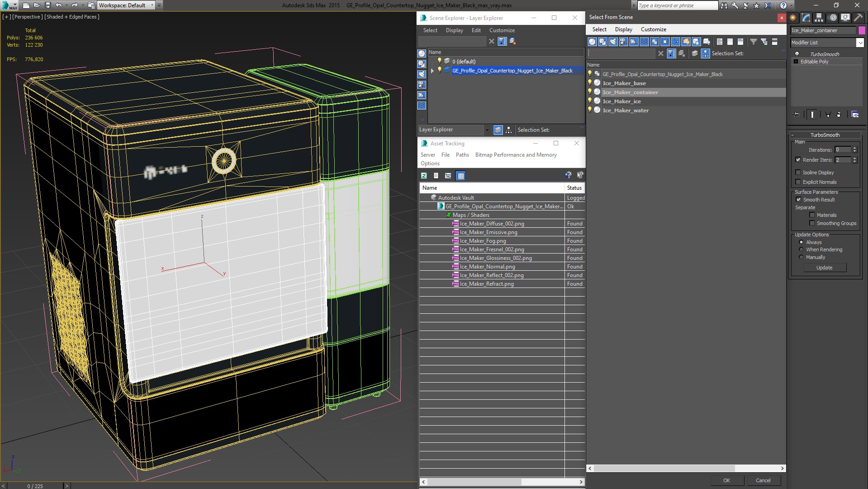Click the Update button in TurboSmooth
The width and height of the screenshot is (868, 489).
coord(824,268)
